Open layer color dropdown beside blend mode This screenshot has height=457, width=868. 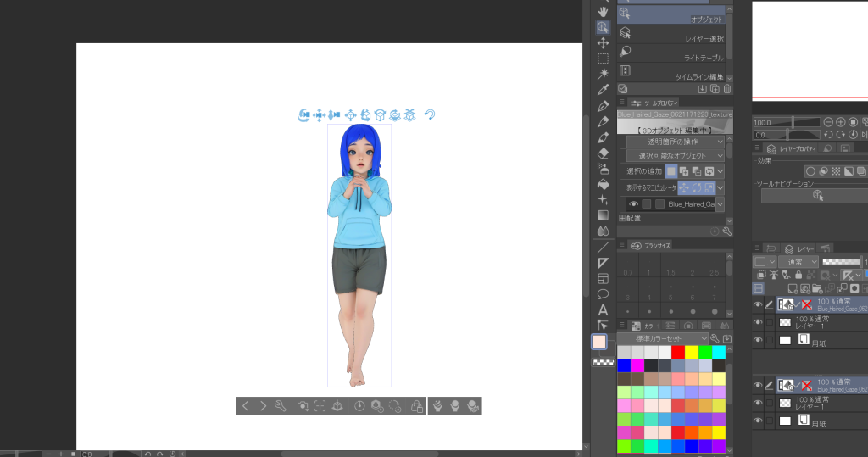[765, 262]
